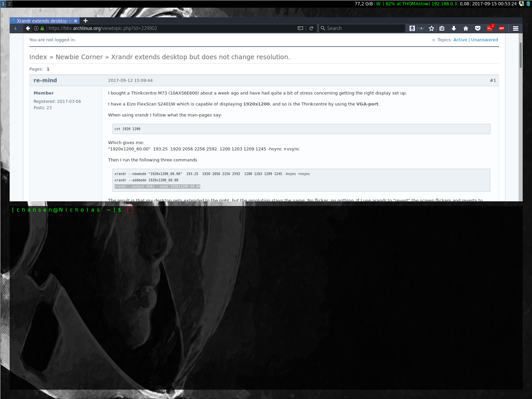
Task: Switch to workspace 1
Action: (x=3, y=4)
